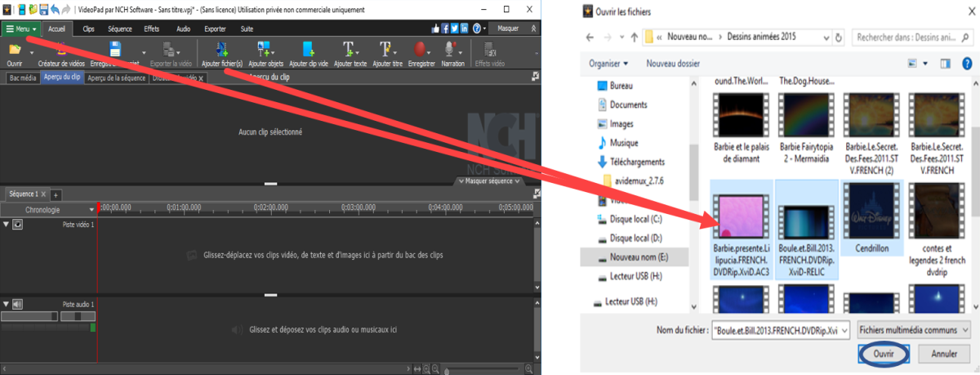
Task: Select the Bac média tab
Action: [x=22, y=78]
